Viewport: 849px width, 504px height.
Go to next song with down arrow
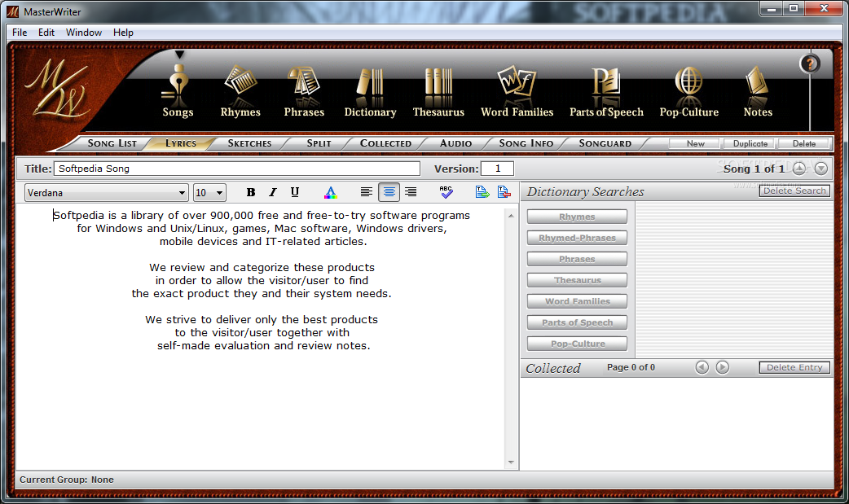pos(821,169)
